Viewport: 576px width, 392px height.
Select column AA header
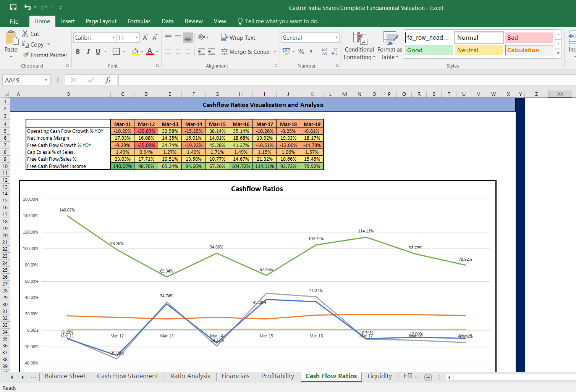coord(560,94)
